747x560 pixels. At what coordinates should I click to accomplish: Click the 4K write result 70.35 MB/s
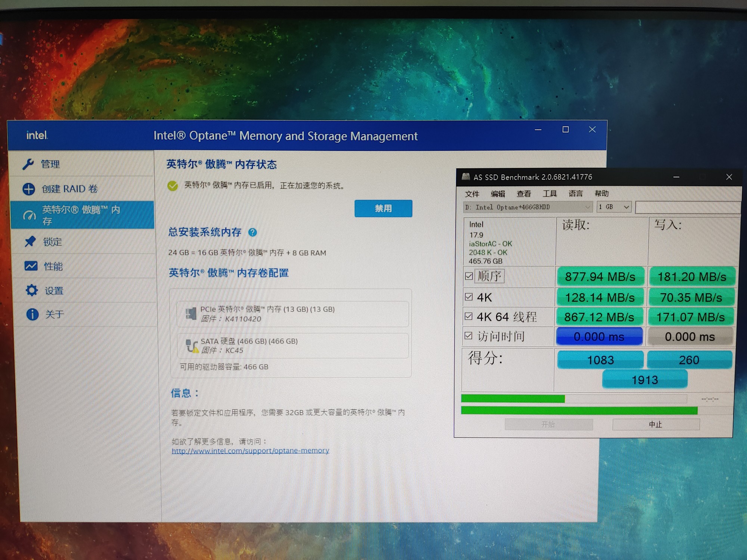691,298
